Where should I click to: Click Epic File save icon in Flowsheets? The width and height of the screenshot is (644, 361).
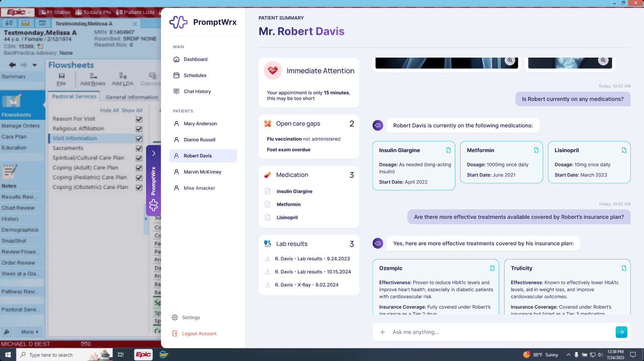(61, 76)
